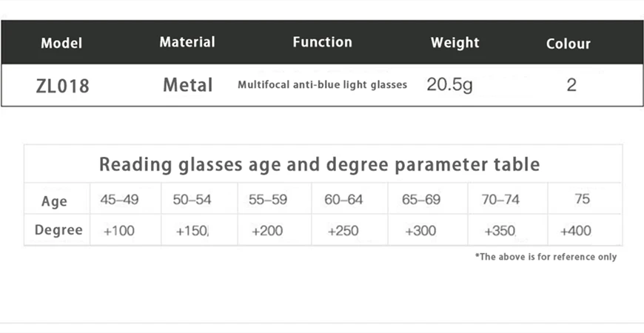The height and width of the screenshot is (333, 644).
Task: Select the 55–59 age range cell
Action: pyautogui.click(x=268, y=200)
